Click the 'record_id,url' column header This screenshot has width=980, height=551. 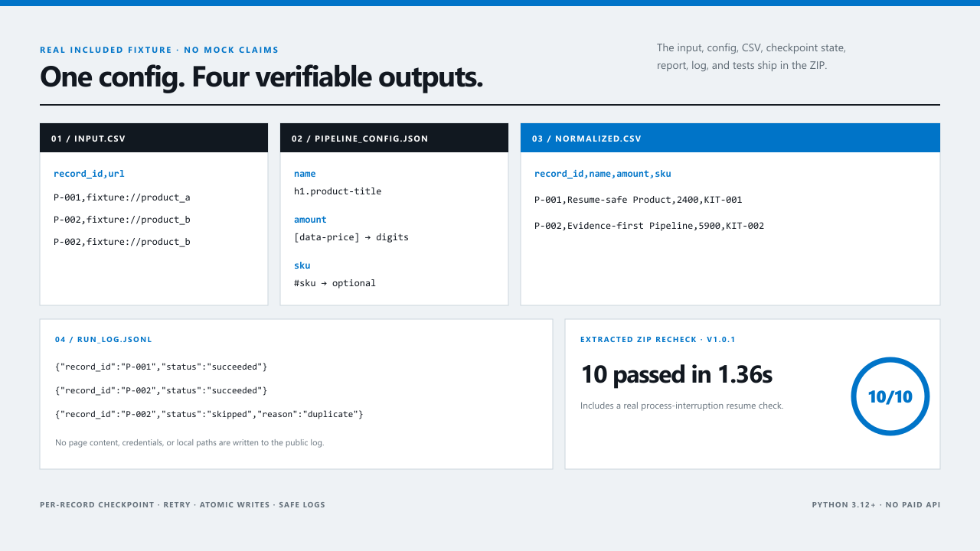(x=89, y=174)
